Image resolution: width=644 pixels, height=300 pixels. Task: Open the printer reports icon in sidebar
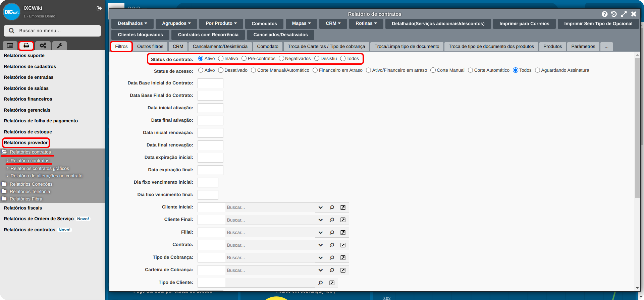[x=26, y=46]
